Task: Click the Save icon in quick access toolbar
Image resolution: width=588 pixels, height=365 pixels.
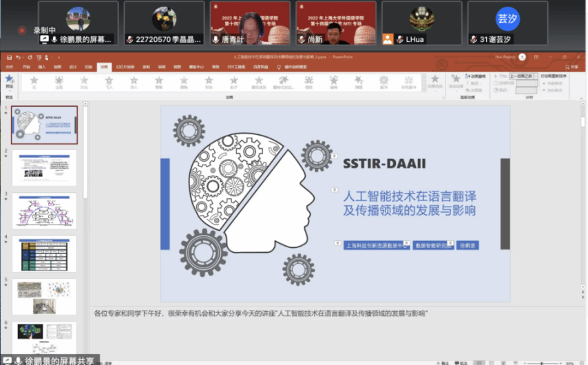Action: click(9, 57)
